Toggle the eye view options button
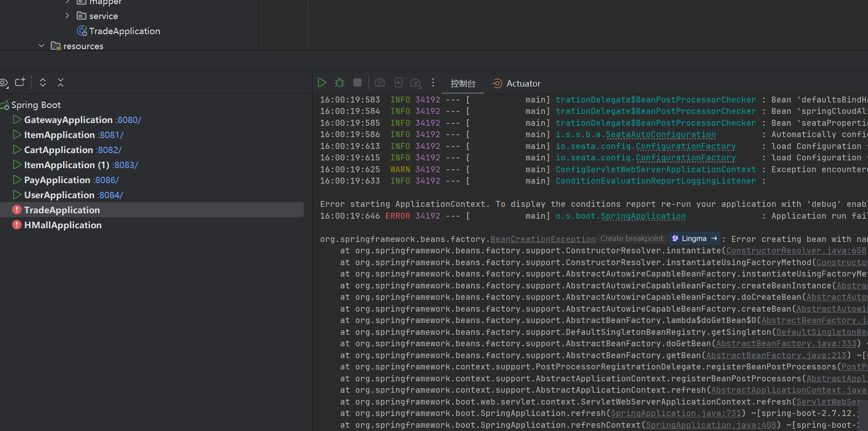The image size is (868, 431). pyautogui.click(x=4, y=82)
